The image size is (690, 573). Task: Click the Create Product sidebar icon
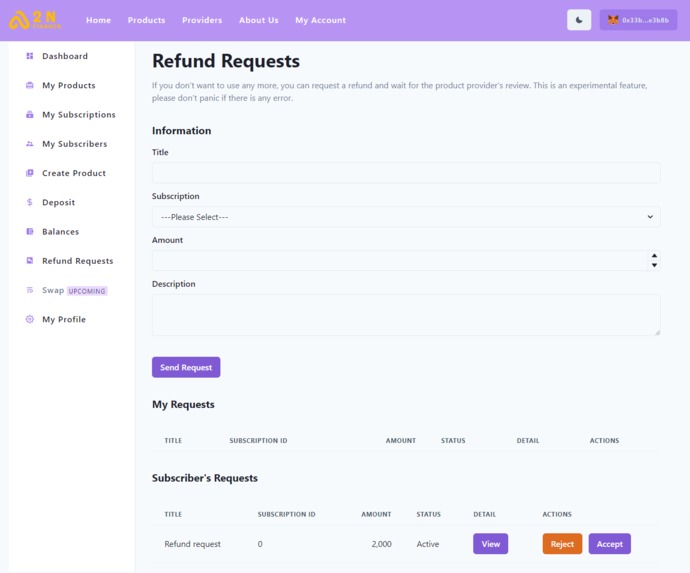click(29, 173)
